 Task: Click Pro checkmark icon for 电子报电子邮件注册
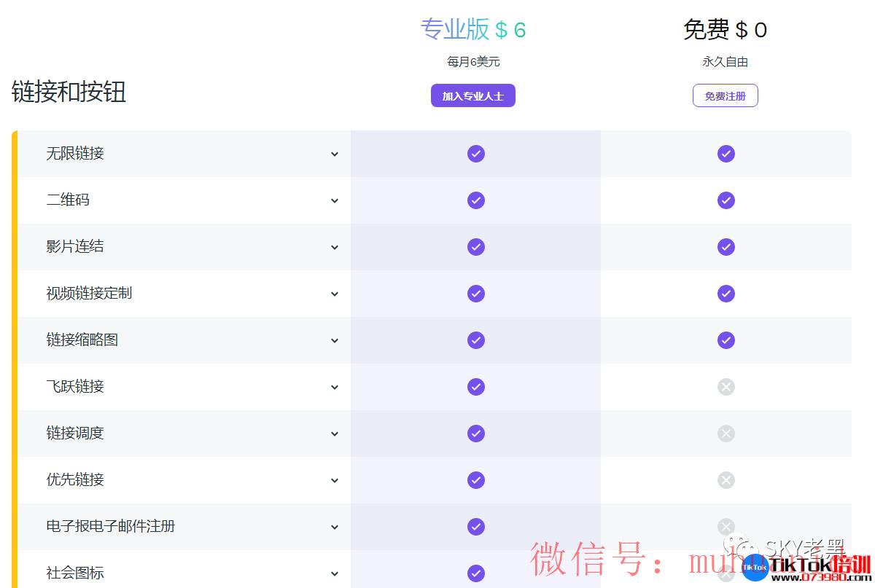point(476,527)
